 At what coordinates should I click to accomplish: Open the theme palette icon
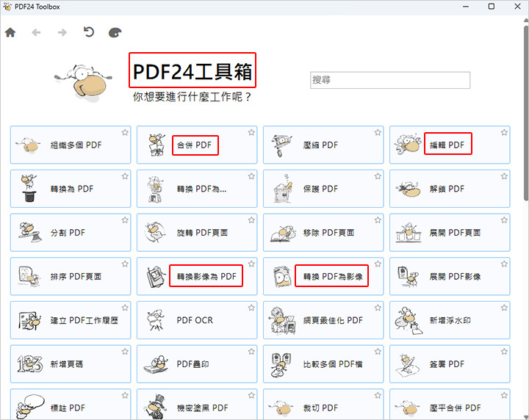115,33
